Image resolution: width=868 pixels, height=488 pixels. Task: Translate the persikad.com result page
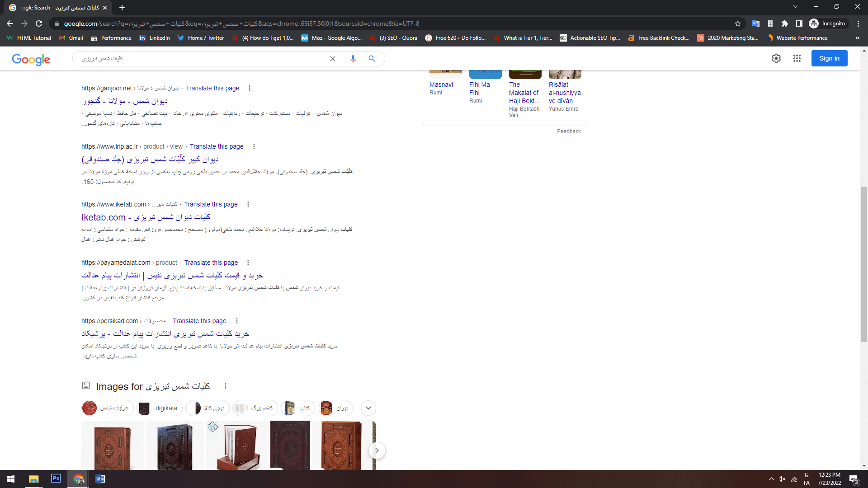click(x=199, y=321)
